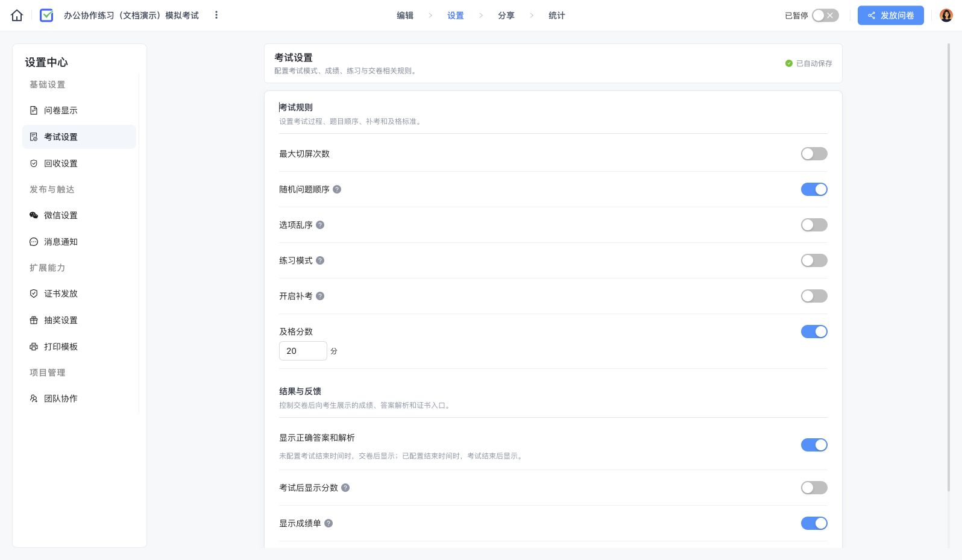Click the 发放问卷 button

pos(890,16)
